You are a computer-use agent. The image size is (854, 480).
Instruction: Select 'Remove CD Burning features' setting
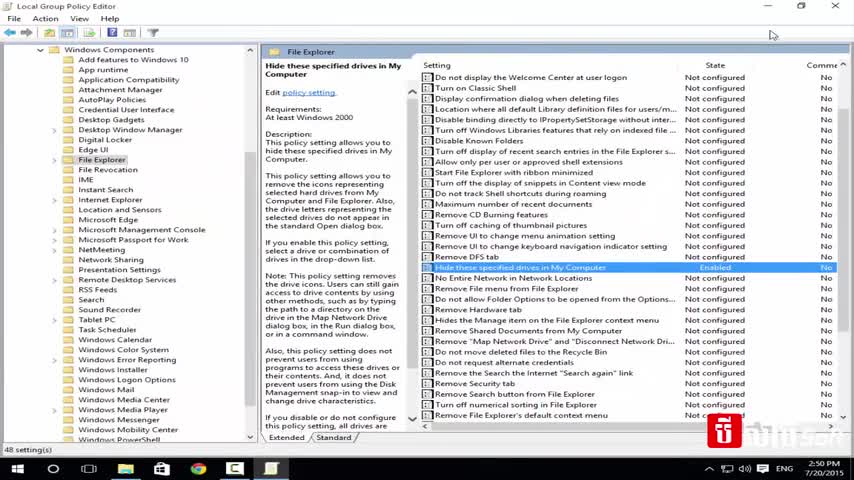click(x=629, y=215)
